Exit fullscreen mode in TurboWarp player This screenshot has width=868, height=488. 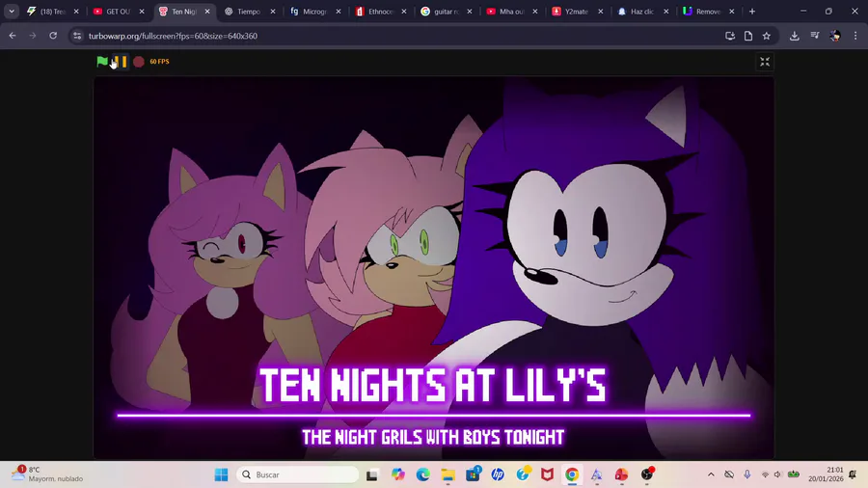click(x=765, y=62)
